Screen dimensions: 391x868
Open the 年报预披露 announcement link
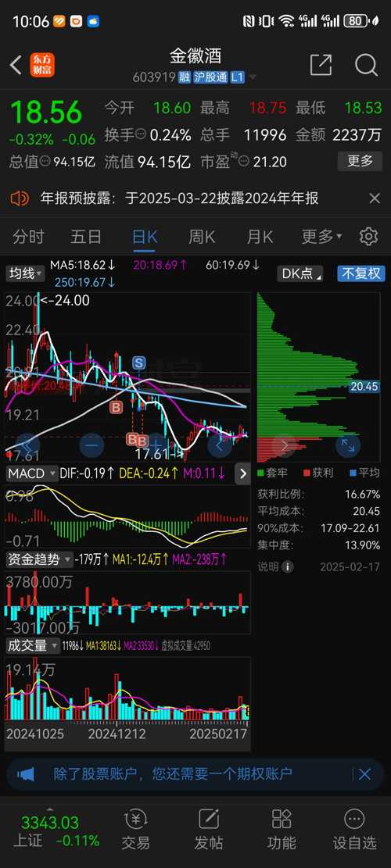point(180,198)
